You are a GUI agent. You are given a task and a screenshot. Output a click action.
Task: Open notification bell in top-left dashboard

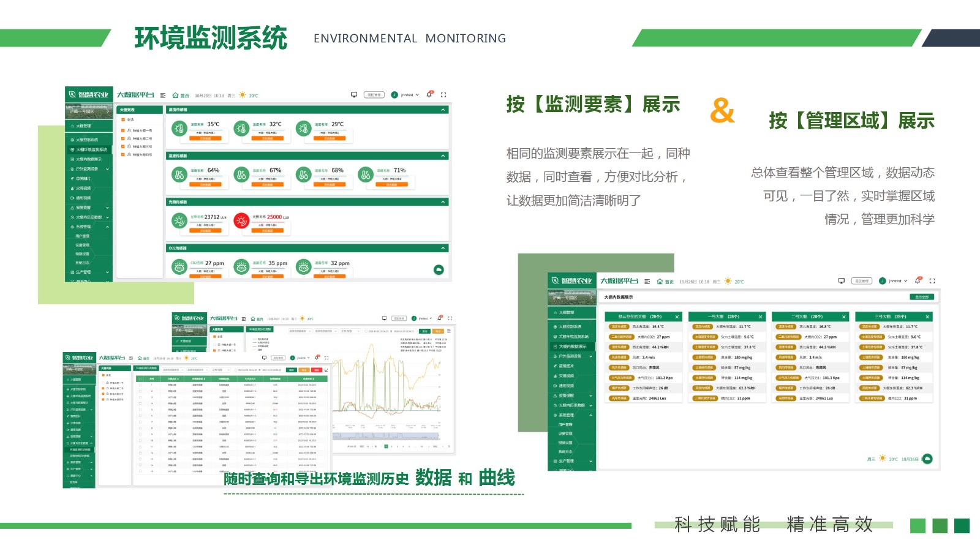point(429,95)
